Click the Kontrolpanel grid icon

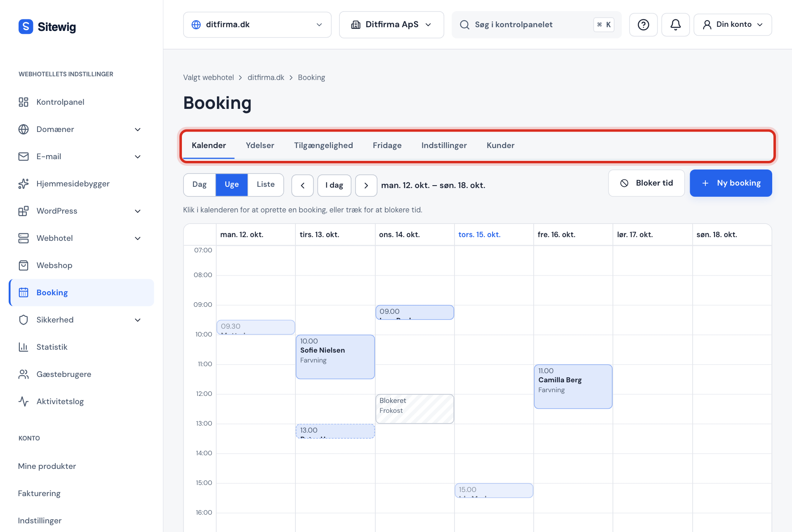[24, 102]
